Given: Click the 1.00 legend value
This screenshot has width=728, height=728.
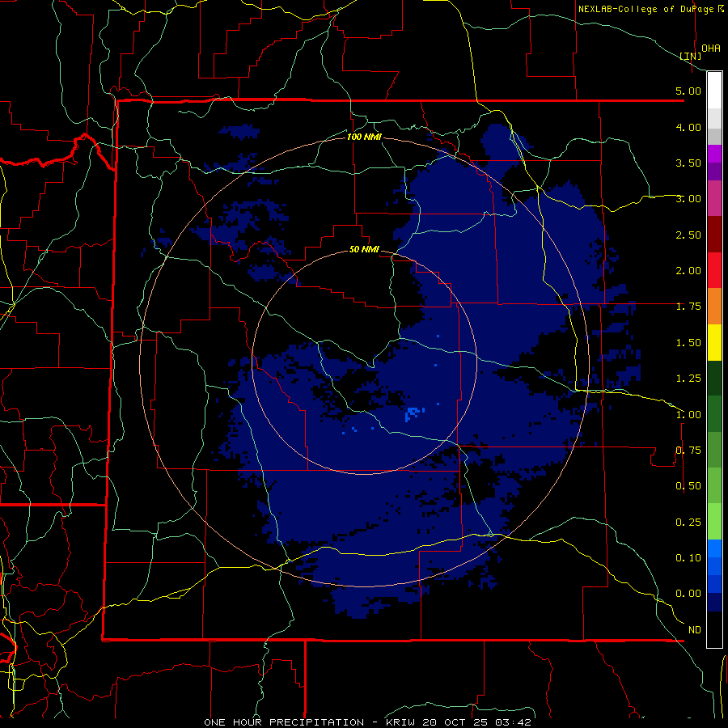Looking at the screenshot, I should 688,415.
